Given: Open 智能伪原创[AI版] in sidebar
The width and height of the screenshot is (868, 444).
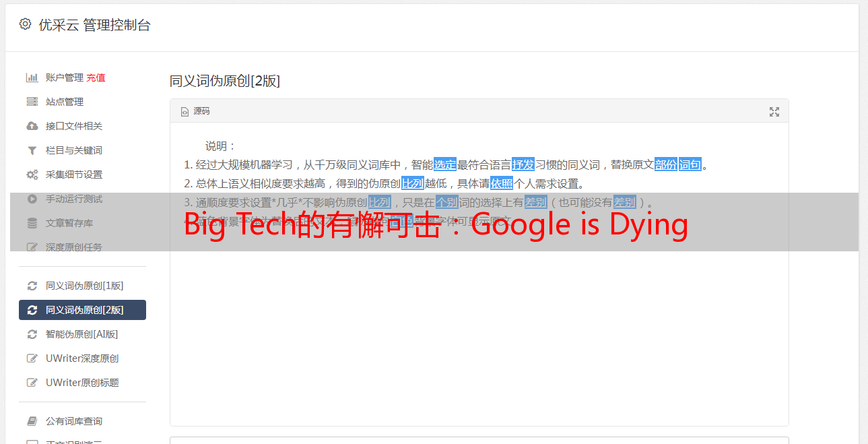Looking at the screenshot, I should (x=82, y=334).
